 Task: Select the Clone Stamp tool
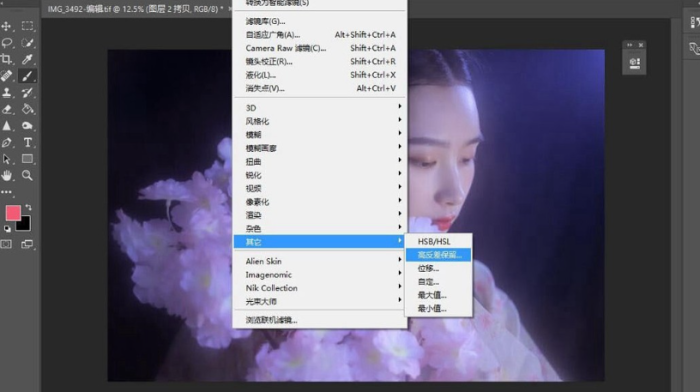coord(7,92)
